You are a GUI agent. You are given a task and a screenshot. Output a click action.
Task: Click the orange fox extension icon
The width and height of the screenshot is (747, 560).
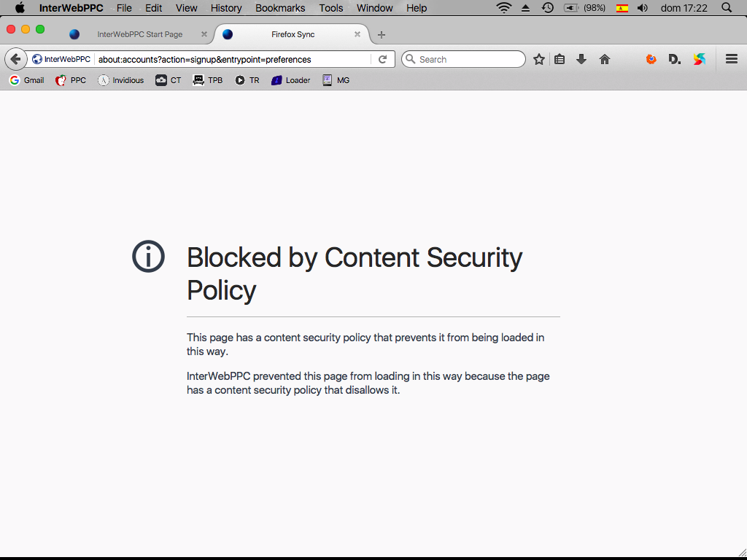651,60
